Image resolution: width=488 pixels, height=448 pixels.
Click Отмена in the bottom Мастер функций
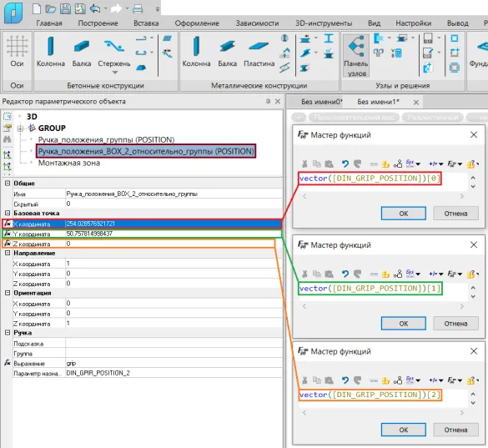455,430
